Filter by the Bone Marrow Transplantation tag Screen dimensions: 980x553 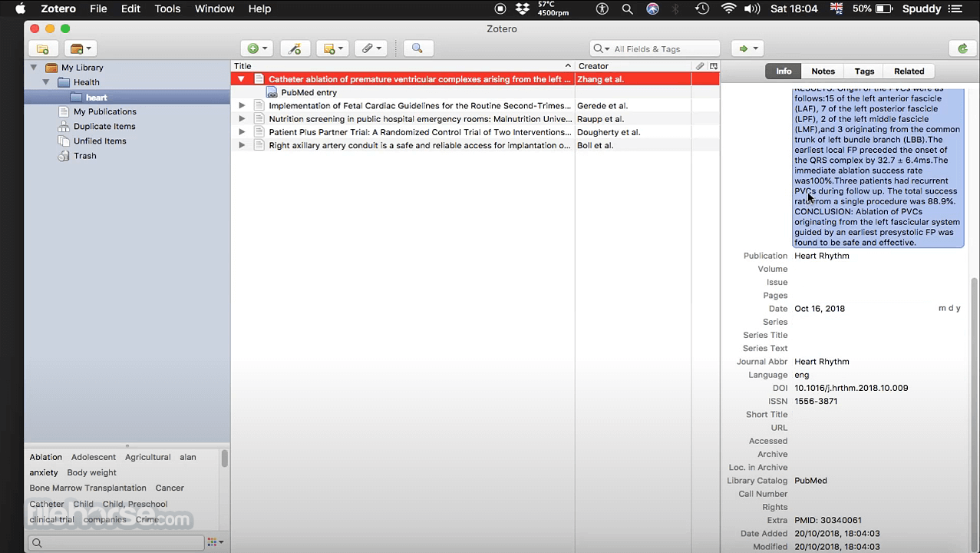(x=87, y=488)
